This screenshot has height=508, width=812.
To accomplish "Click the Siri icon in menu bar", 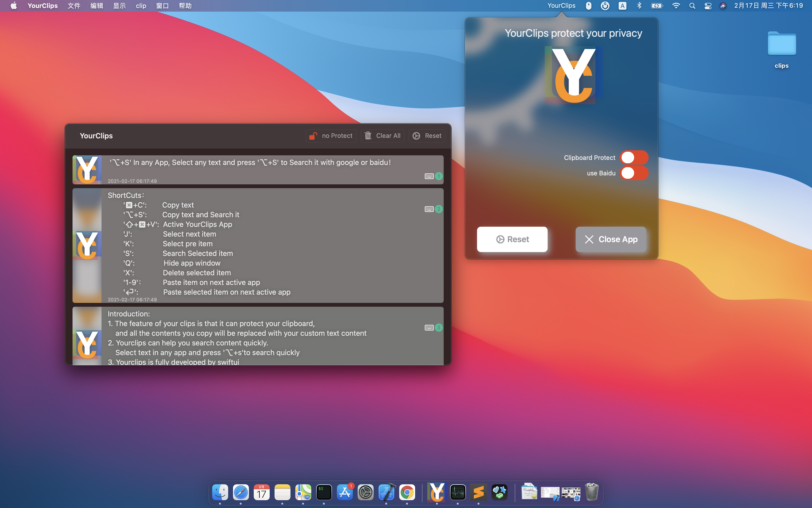I will tap(723, 6).
